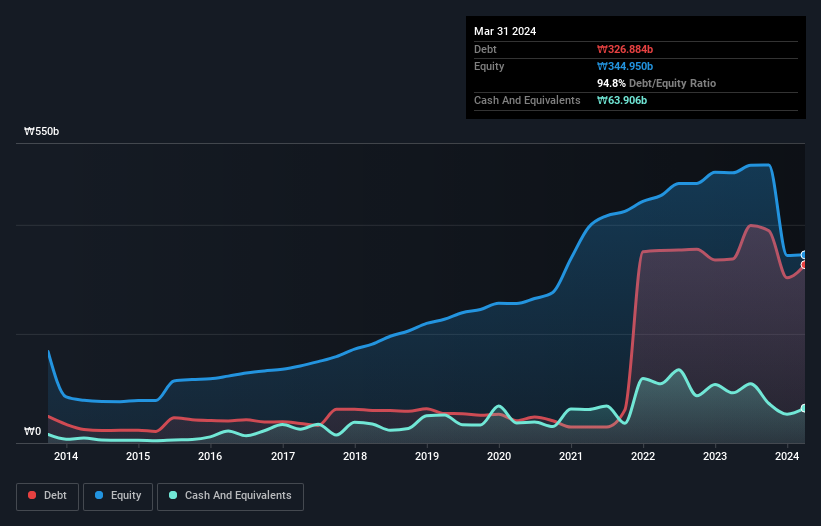
Task: Click the blue Equity endpoint marker
Action: click(803, 255)
